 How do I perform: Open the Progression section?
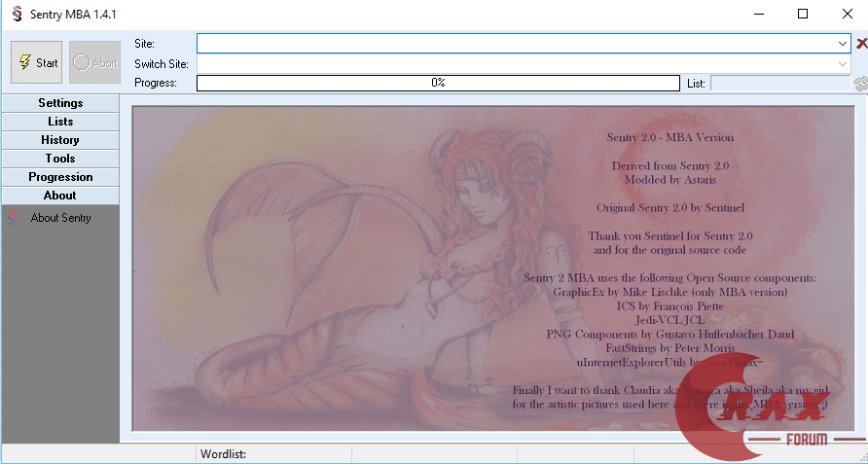pos(60,177)
